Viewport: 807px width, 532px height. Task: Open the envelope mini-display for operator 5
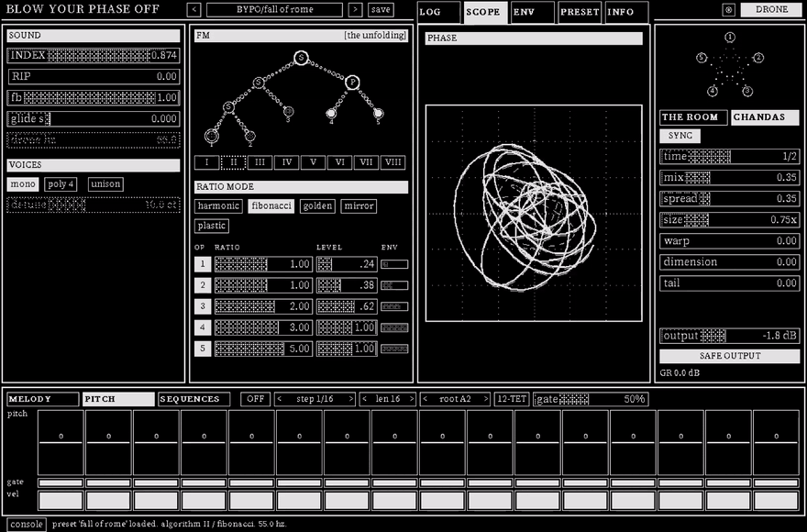394,349
